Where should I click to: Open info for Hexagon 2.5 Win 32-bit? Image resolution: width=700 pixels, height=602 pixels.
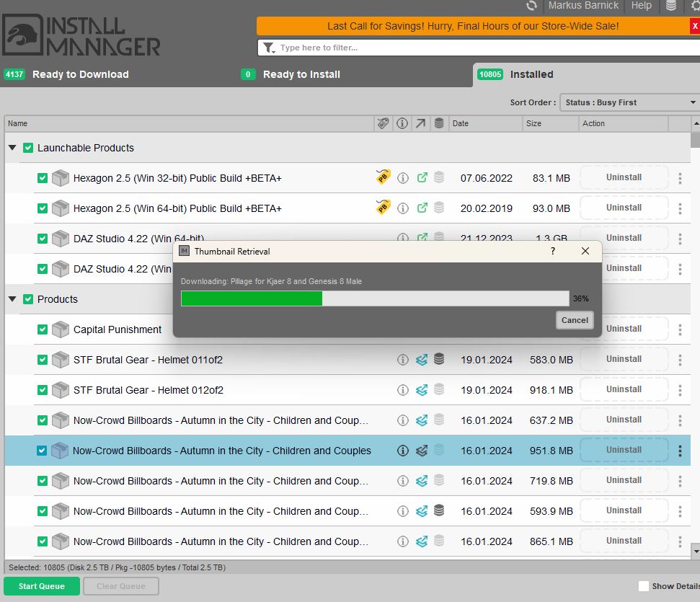(403, 178)
